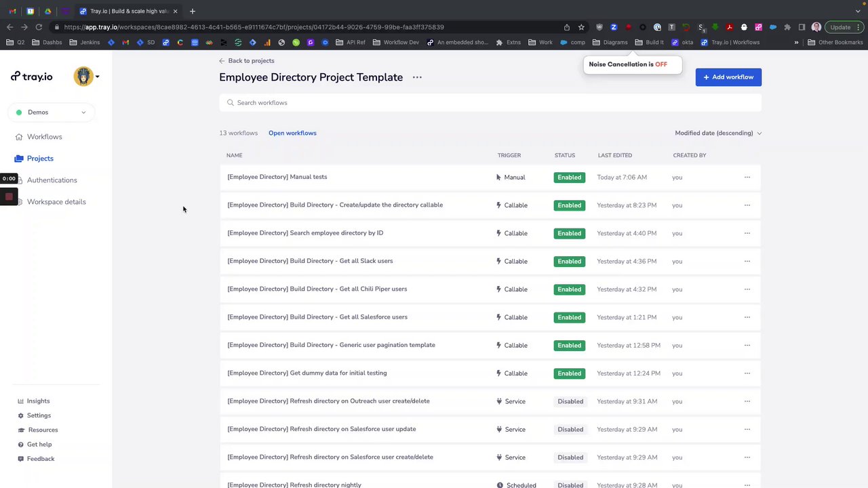
Task: Open Refresh directory on Outreach user create/delete
Action: pyautogui.click(x=328, y=401)
